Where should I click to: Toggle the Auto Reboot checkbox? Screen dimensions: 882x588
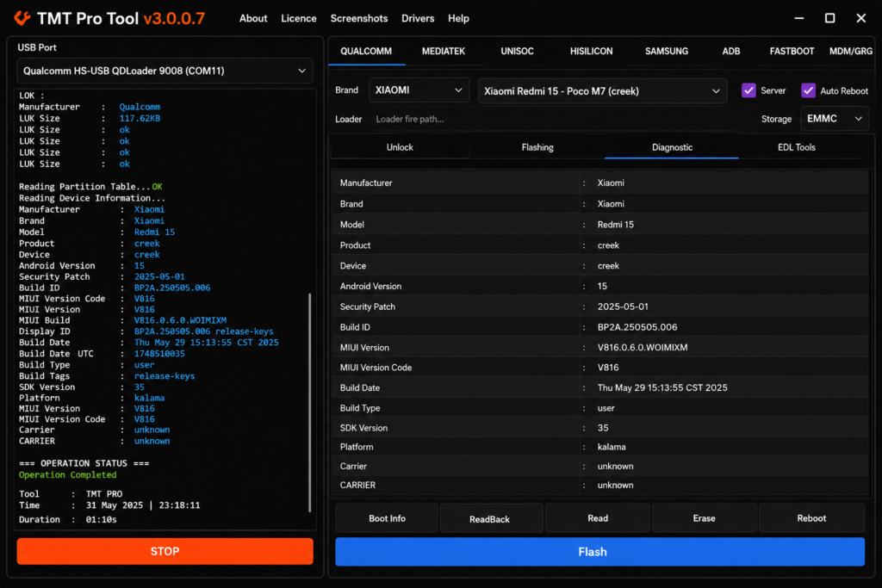(808, 90)
